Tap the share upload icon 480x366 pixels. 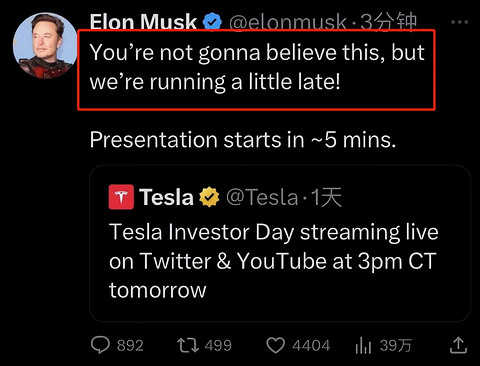coord(458,345)
